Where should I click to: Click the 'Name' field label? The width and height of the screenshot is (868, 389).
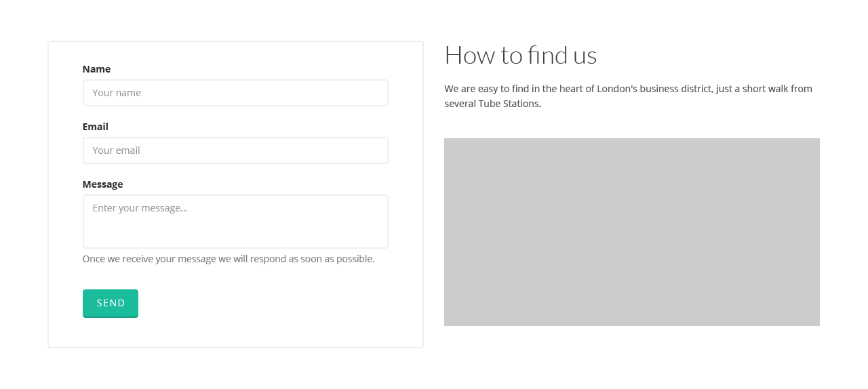(96, 69)
